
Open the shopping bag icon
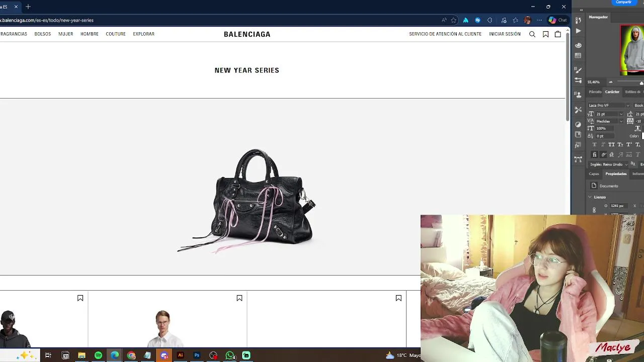click(x=558, y=34)
